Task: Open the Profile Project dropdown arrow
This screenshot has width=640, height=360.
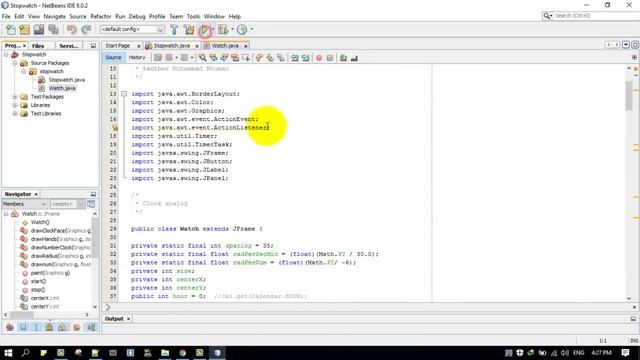Action: [x=251, y=29]
